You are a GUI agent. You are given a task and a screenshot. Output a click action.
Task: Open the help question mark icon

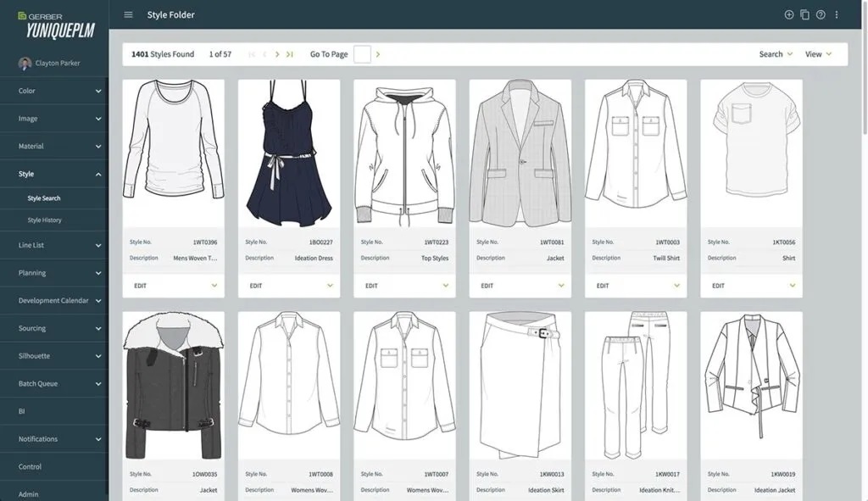(x=821, y=15)
